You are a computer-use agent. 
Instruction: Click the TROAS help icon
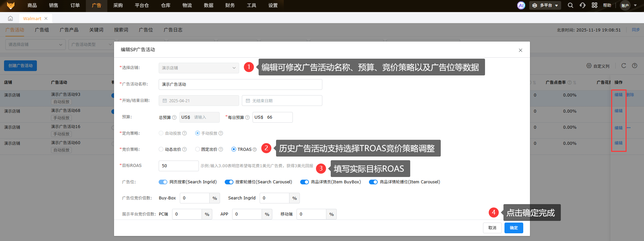click(255, 149)
